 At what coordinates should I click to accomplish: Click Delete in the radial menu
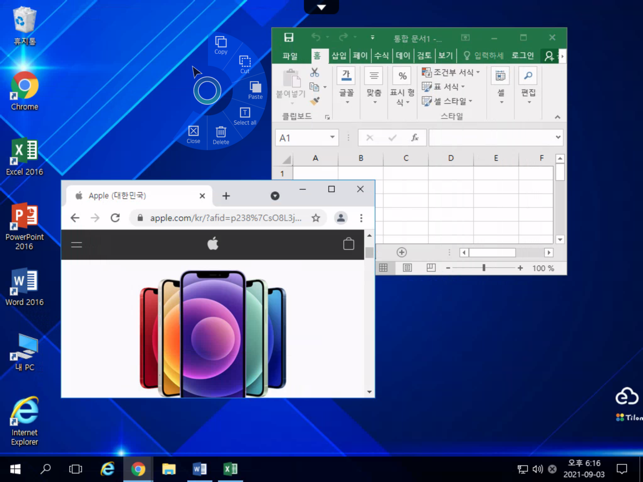pyautogui.click(x=221, y=135)
